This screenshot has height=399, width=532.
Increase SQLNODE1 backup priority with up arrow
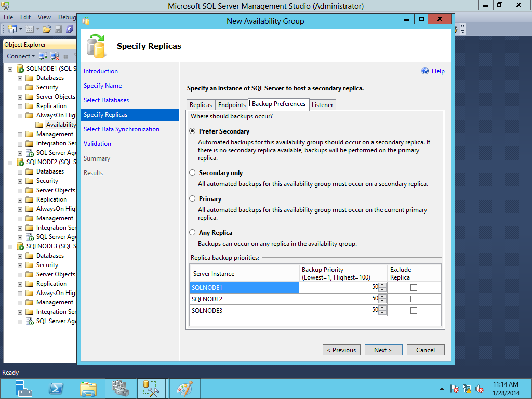(x=382, y=285)
